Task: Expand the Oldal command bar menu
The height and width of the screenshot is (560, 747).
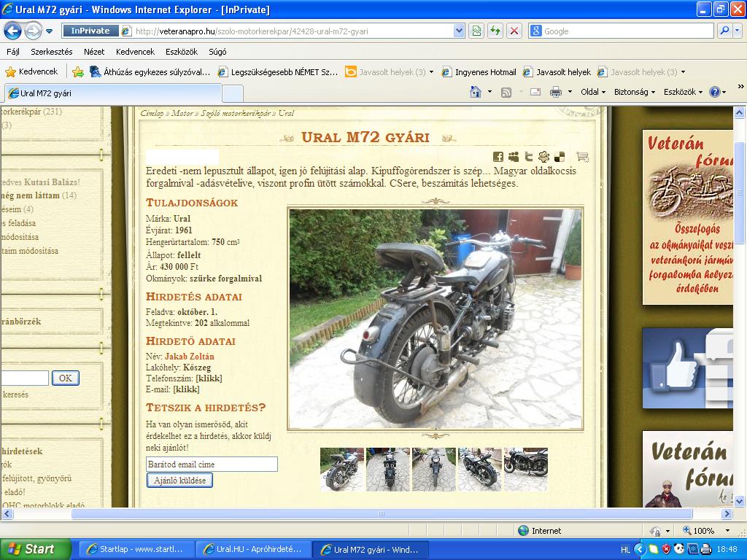Action: tap(593, 92)
